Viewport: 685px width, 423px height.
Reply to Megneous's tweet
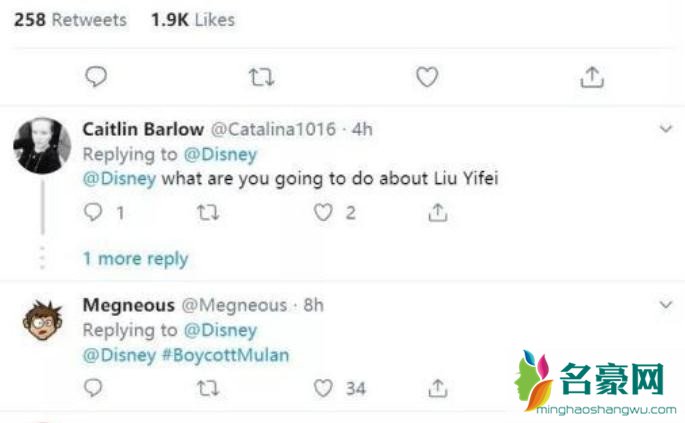(95, 387)
